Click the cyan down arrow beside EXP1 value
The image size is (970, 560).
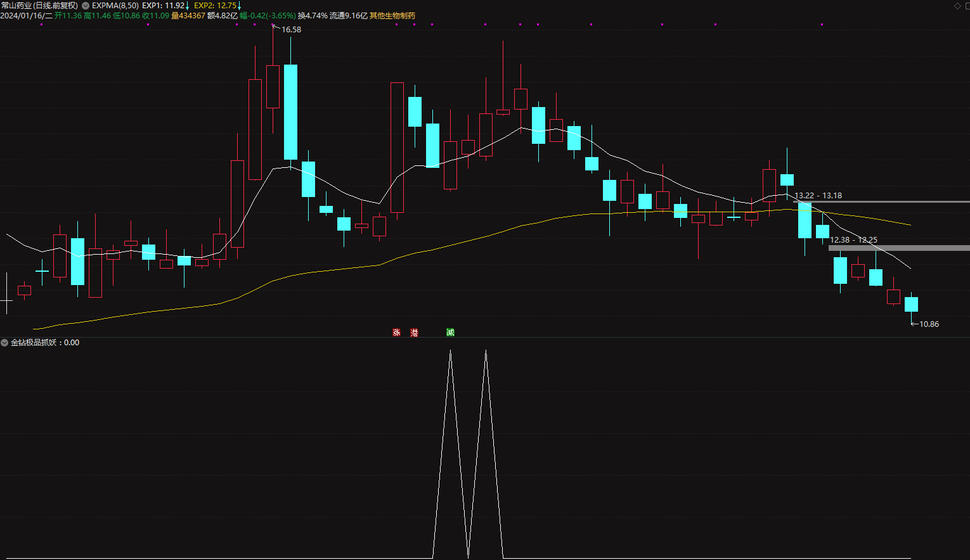[x=188, y=6]
